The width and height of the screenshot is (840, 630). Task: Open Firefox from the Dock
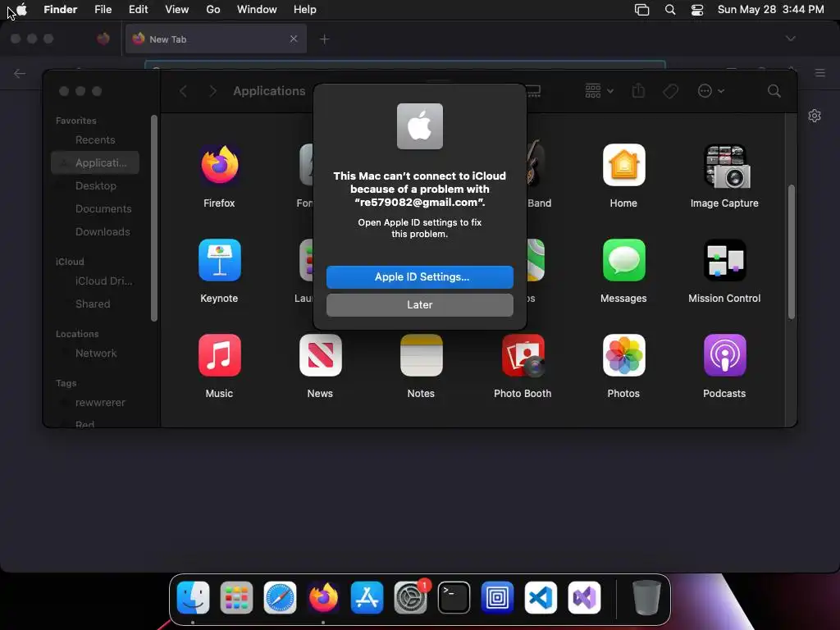click(323, 597)
